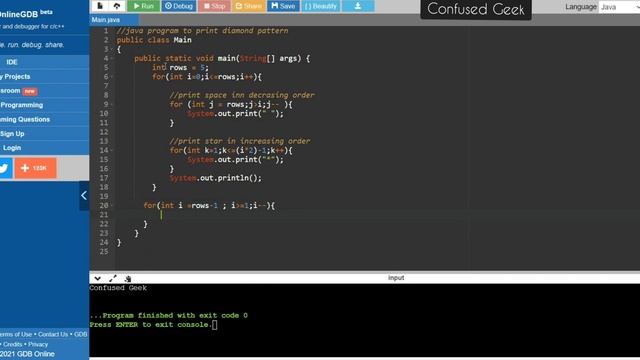Click the OnlineGDB beta logo title
Screen dimensions: 640x360
26,13
